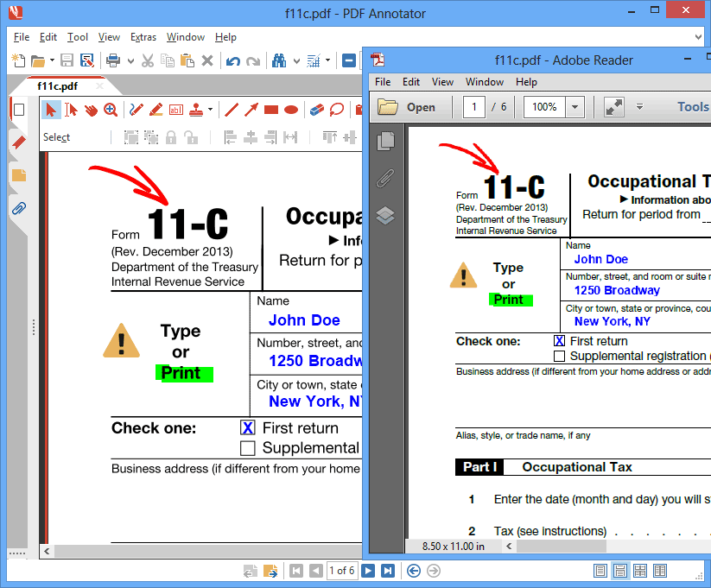Select the Stamp tool

pos(197,111)
